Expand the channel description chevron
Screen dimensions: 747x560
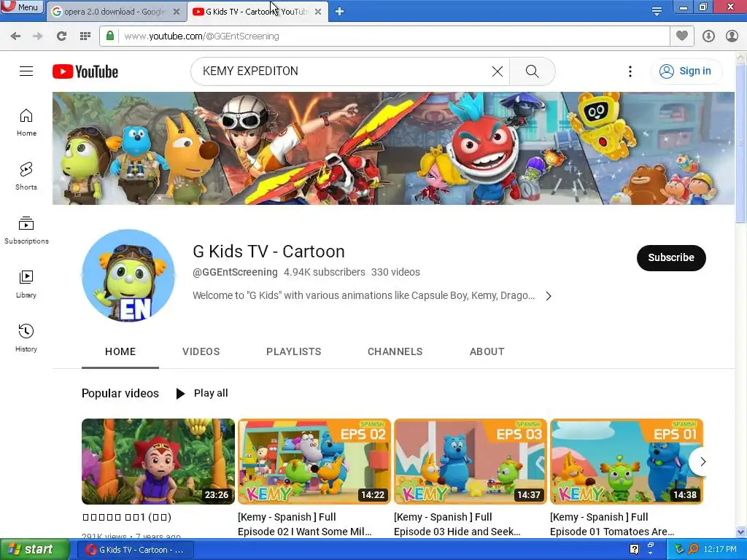point(549,296)
